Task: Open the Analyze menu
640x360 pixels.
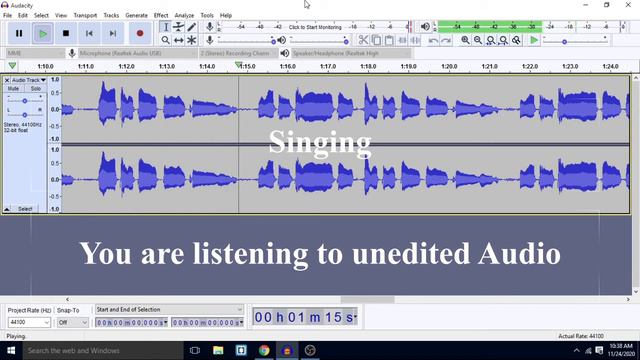Action: pyautogui.click(x=184, y=15)
